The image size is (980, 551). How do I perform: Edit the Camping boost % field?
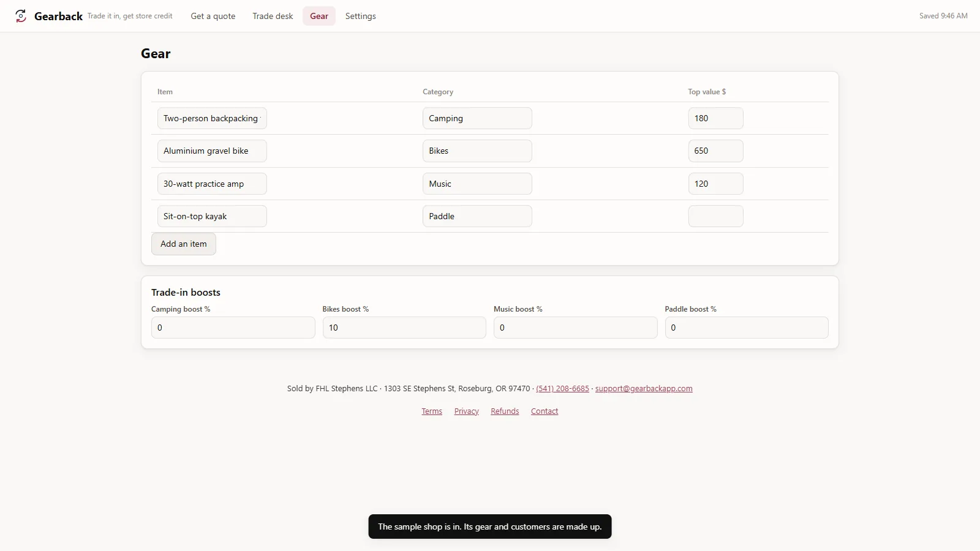click(x=233, y=328)
